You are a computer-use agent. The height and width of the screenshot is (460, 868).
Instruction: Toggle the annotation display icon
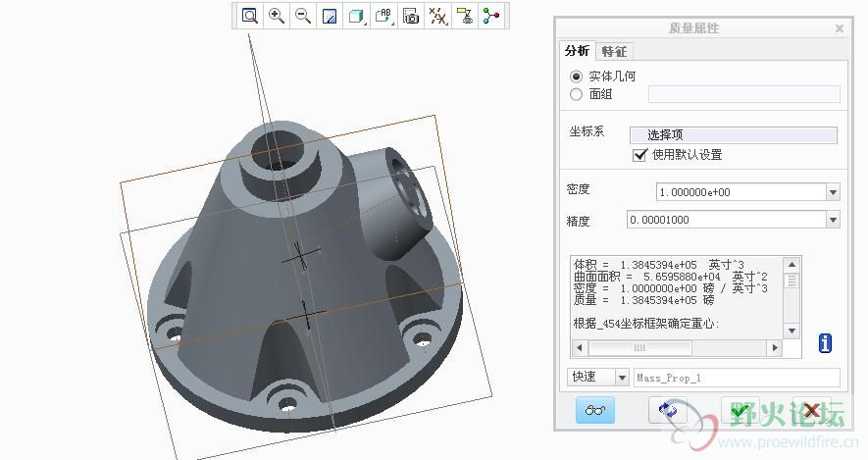pyautogui.click(x=464, y=16)
